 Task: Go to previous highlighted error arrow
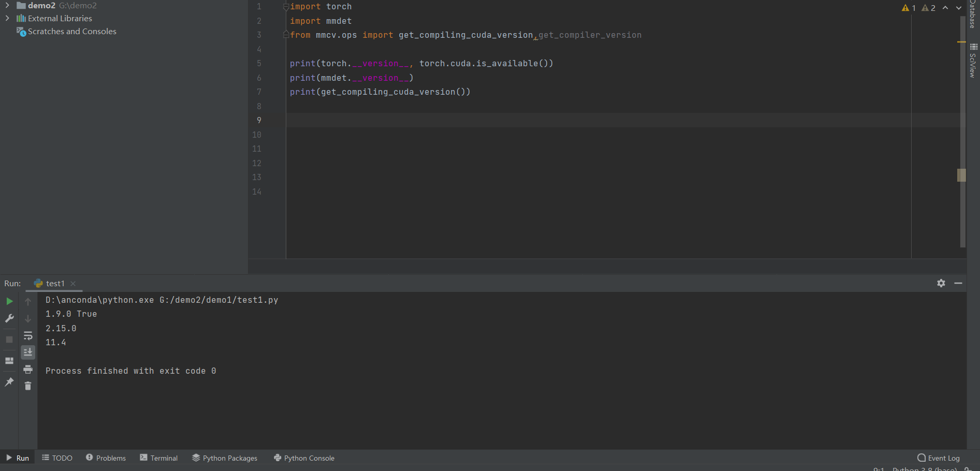point(945,8)
